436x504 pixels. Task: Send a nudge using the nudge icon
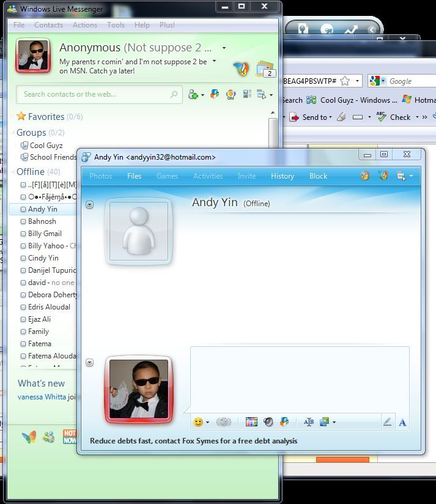(x=224, y=421)
